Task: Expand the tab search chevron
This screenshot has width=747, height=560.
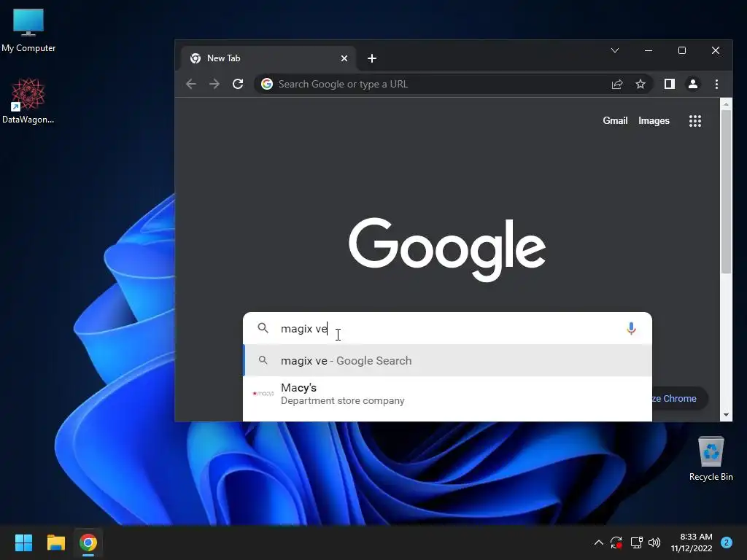Action: [x=614, y=50]
